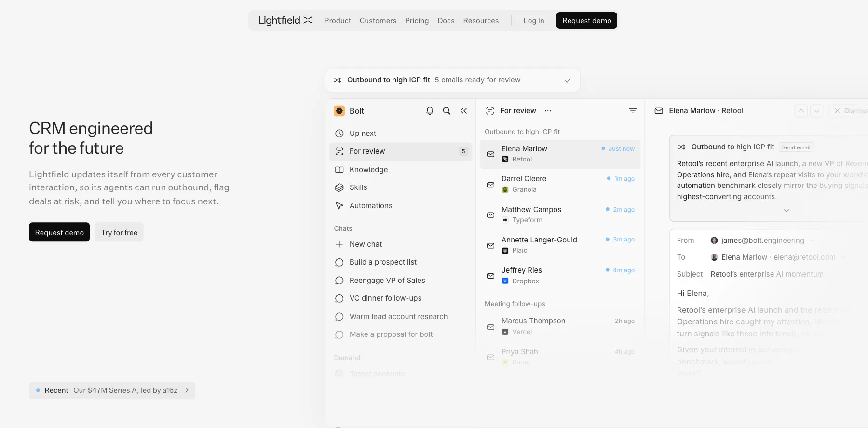The width and height of the screenshot is (868, 428).
Task: Click Log in link
Action: pos(534,21)
